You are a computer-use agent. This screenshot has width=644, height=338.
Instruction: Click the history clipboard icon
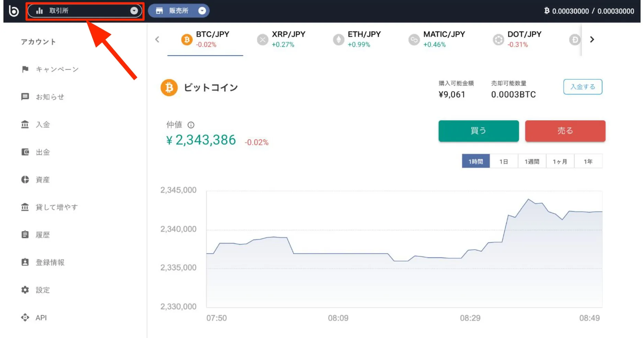[25, 235]
